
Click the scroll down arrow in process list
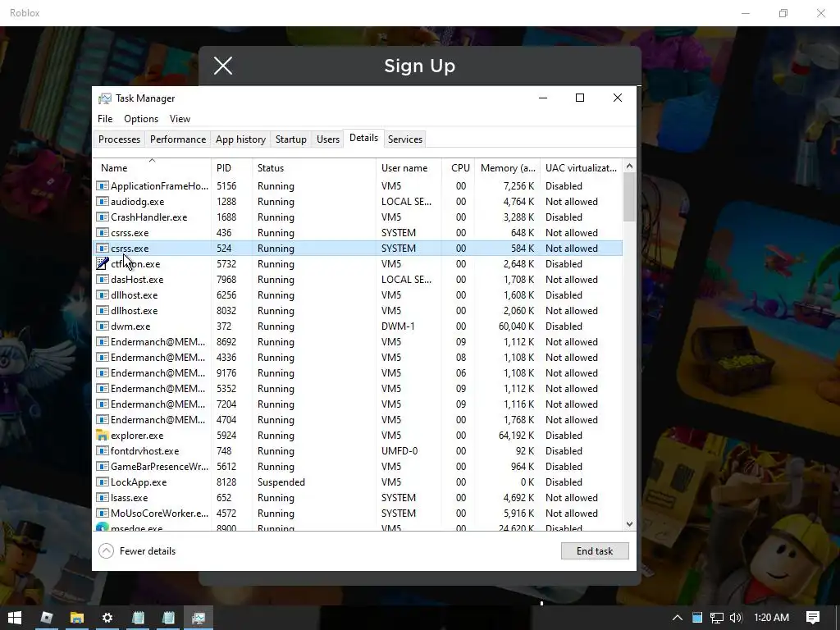coord(629,524)
